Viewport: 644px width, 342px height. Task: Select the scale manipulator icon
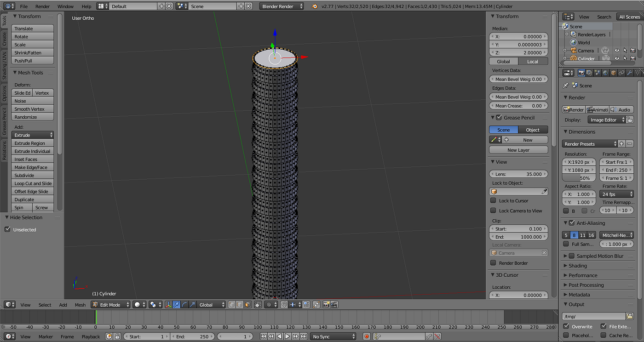[x=192, y=305]
